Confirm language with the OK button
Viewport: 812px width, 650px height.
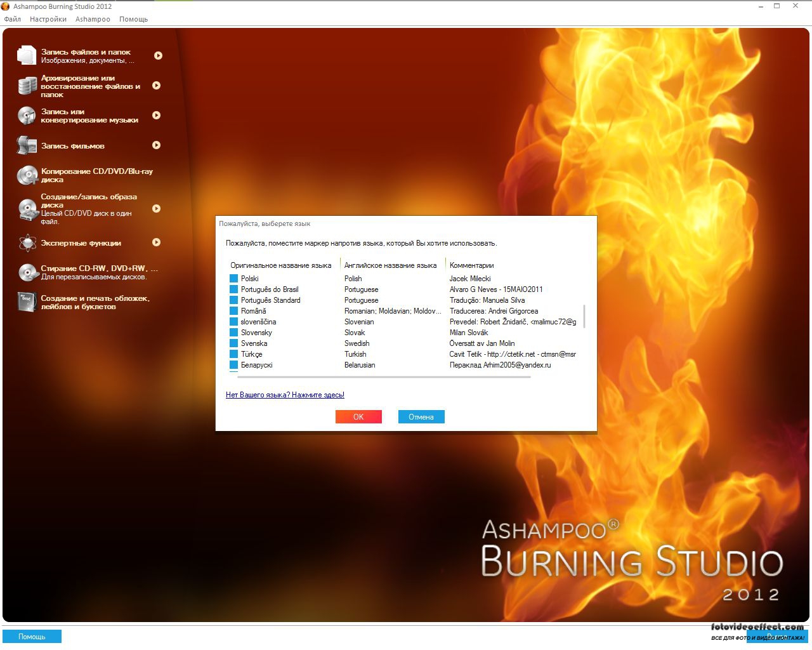pyautogui.click(x=358, y=417)
